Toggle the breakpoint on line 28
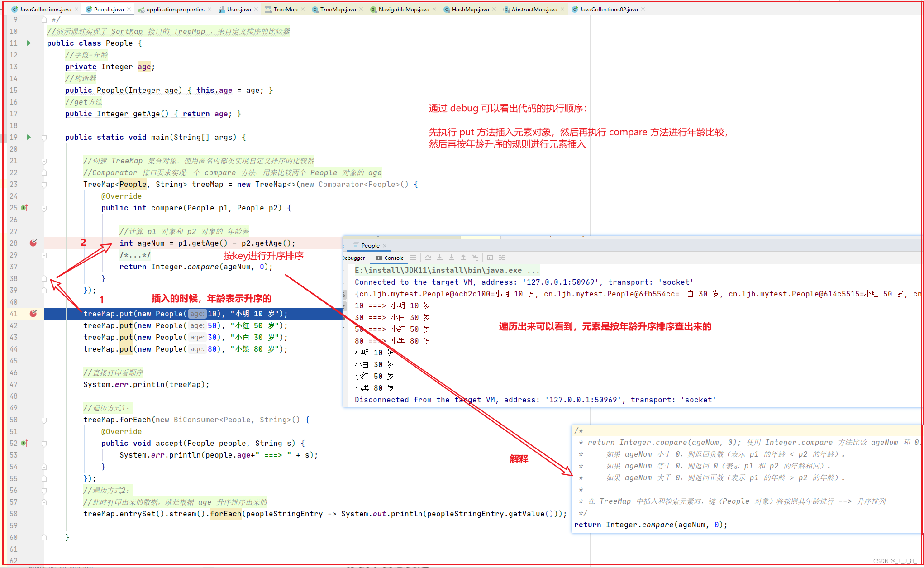 click(33, 243)
